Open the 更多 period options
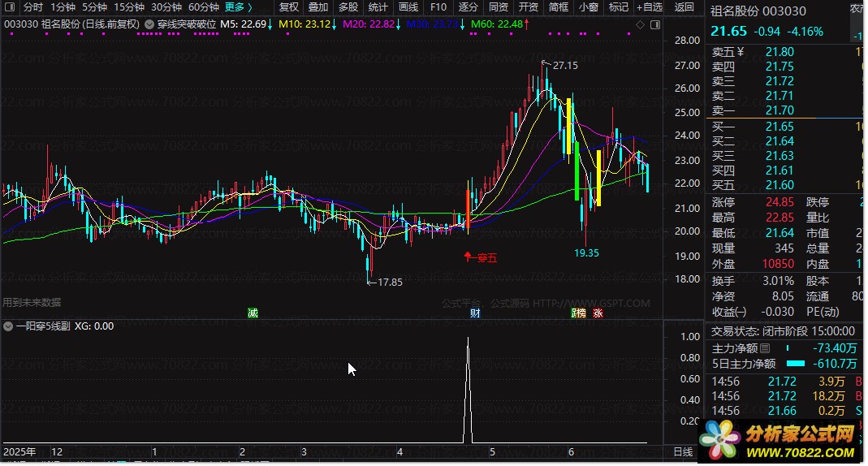 (238, 7)
